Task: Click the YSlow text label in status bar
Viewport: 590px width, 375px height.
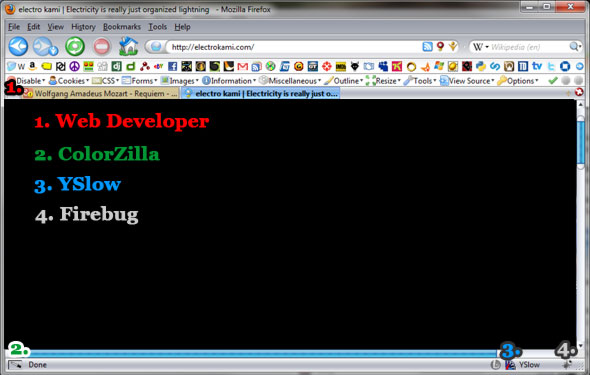Action: pos(529,365)
